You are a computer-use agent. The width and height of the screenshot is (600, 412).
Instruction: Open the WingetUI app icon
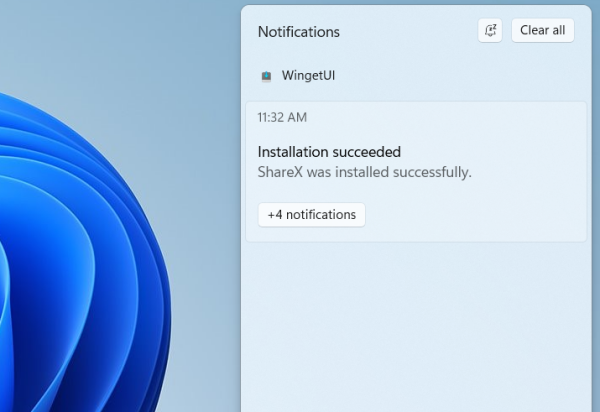tap(266, 76)
